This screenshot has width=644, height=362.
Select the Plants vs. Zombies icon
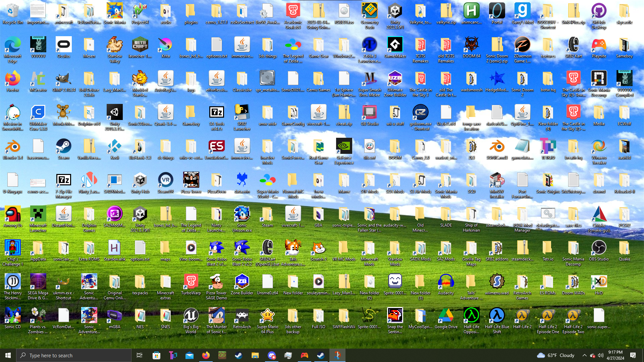click(x=38, y=321)
